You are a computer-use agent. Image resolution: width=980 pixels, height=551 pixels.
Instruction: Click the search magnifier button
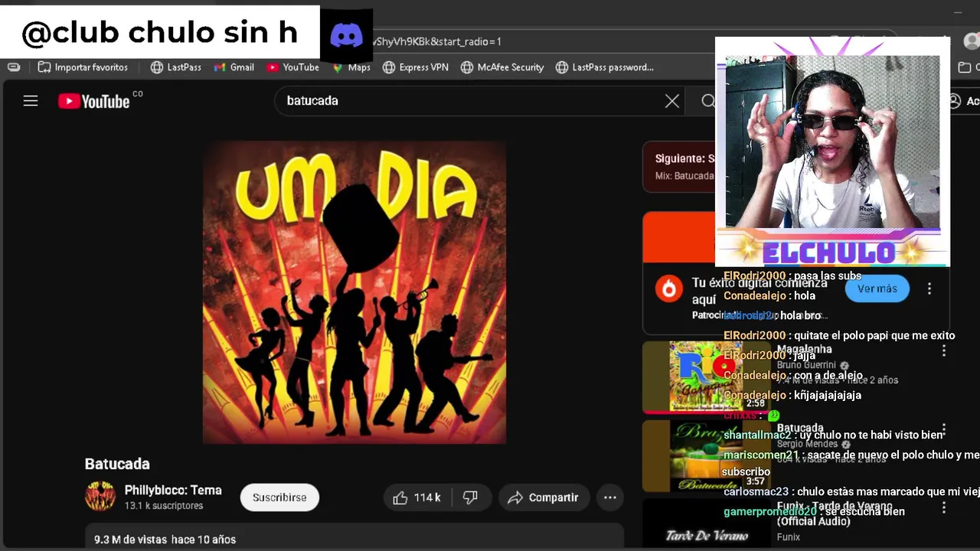[x=708, y=101]
